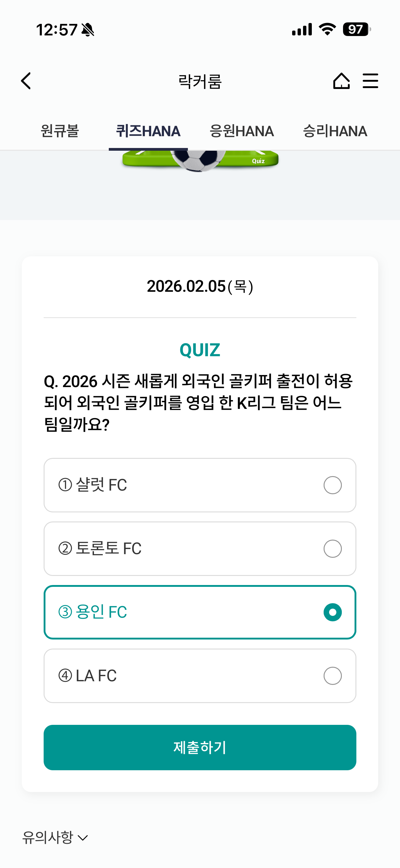Submit the answer with 제출하기 button
This screenshot has width=400, height=868.
click(x=200, y=747)
